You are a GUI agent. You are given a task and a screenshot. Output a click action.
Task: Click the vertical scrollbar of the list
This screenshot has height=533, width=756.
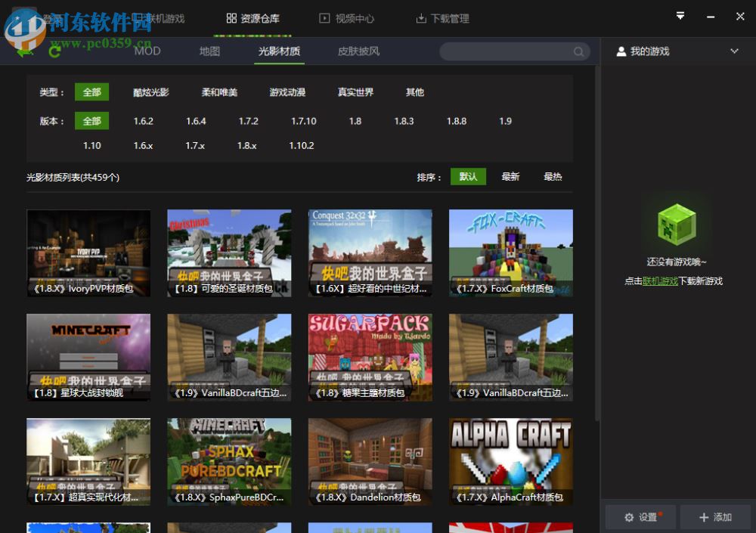[x=597, y=243]
